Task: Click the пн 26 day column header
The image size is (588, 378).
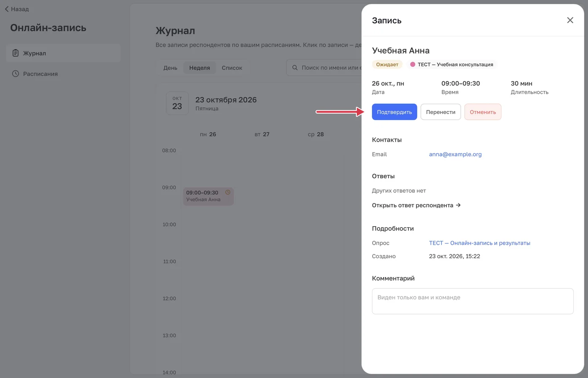Action: 208,135
